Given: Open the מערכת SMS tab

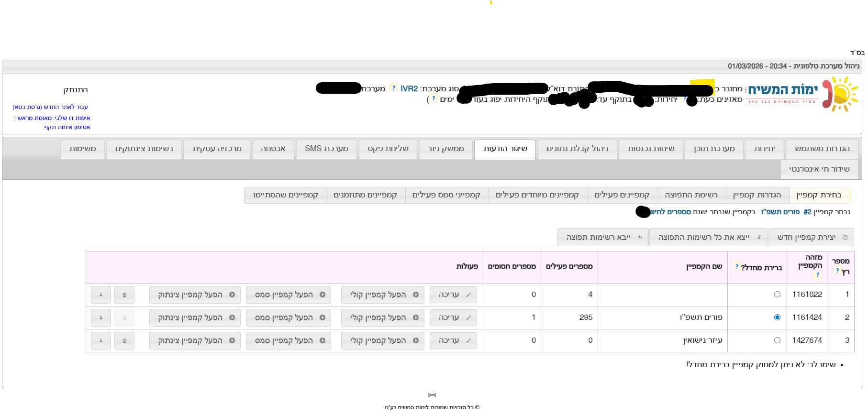Looking at the screenshot, I should point(326,149).
